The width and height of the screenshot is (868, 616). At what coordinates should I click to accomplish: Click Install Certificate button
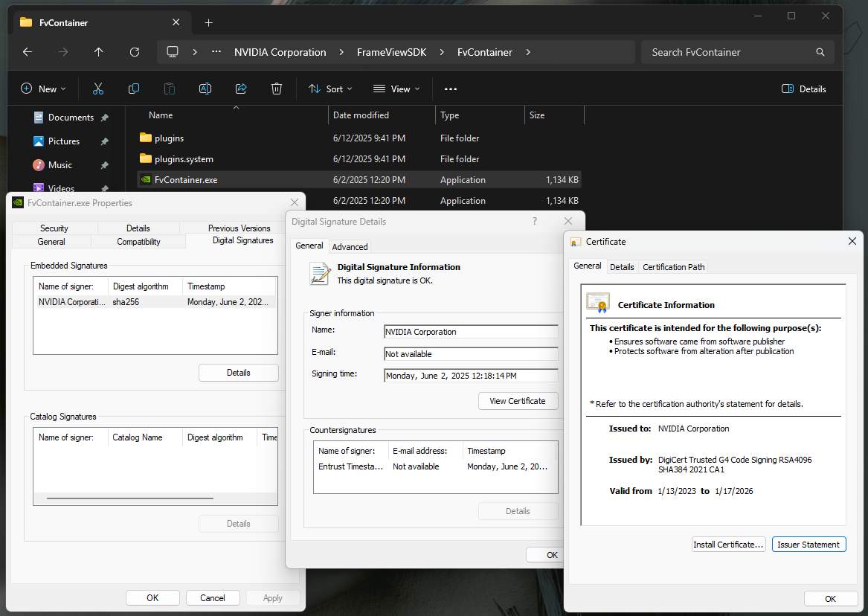pos(728,545)
